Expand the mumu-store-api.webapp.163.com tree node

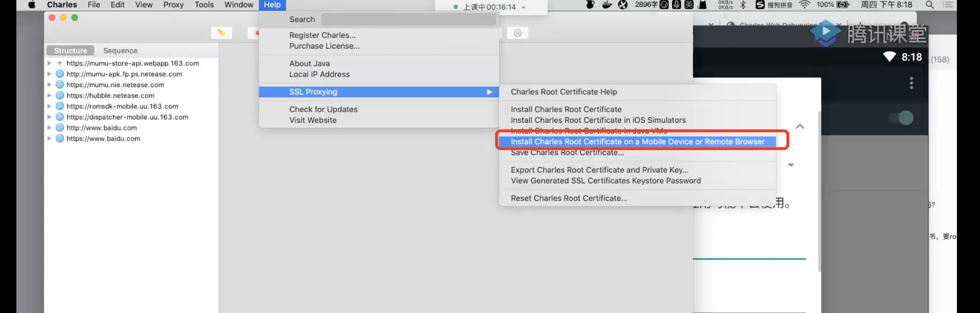point(49,63)
